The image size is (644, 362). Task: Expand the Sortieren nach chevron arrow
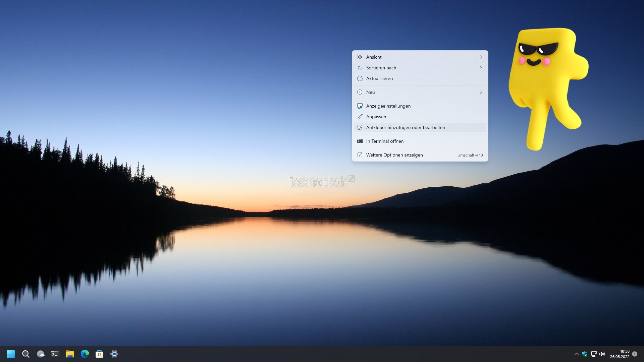tap(481, 68)
